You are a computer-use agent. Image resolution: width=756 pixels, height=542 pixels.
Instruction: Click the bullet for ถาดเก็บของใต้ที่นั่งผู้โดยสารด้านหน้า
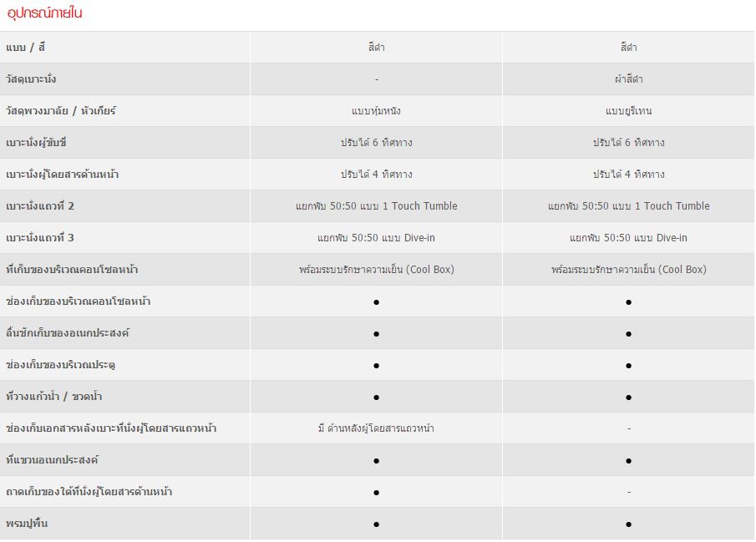coord(377,493)
